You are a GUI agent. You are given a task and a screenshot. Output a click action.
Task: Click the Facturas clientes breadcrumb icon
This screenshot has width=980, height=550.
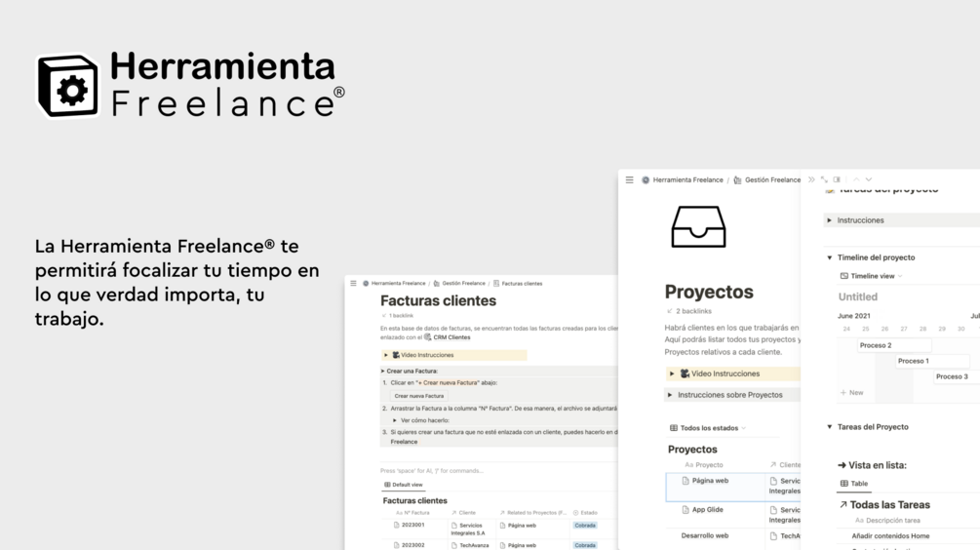tap(496, 283)
